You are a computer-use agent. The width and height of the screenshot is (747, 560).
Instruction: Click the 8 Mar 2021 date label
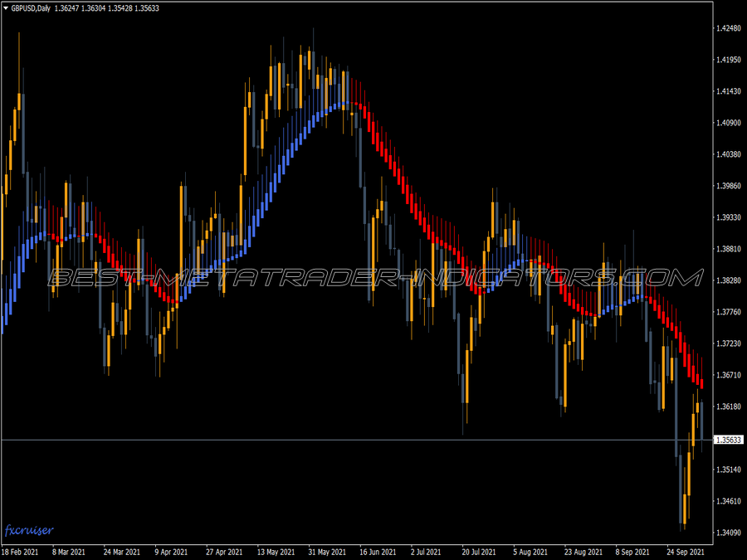point(70,552)
